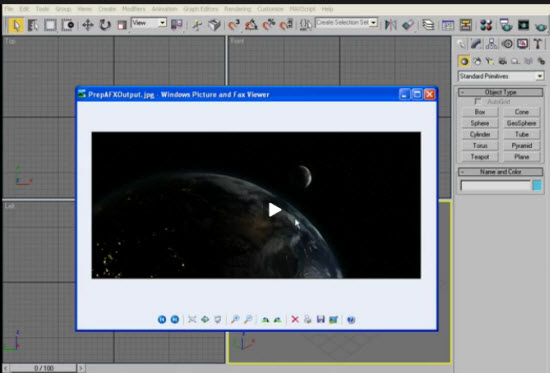
Task: Expand the Create Selection Set dropdown
Action: tap(374, 23)
